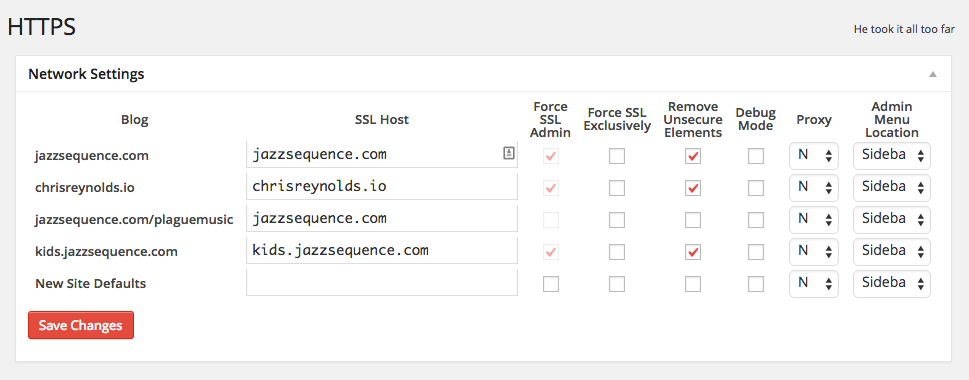Uncheck Remove Unsecure Elements for kids.jazzsequence.com
Viewport: 969px width, 380px height.
(x=693, y=252)
